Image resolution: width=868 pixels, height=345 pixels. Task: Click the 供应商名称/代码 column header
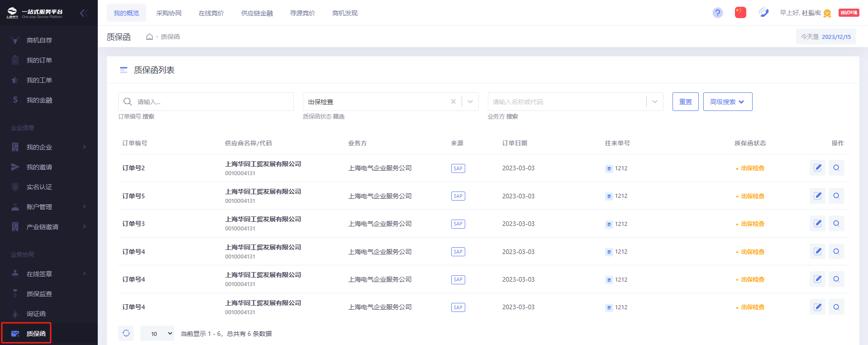point(248,143)
